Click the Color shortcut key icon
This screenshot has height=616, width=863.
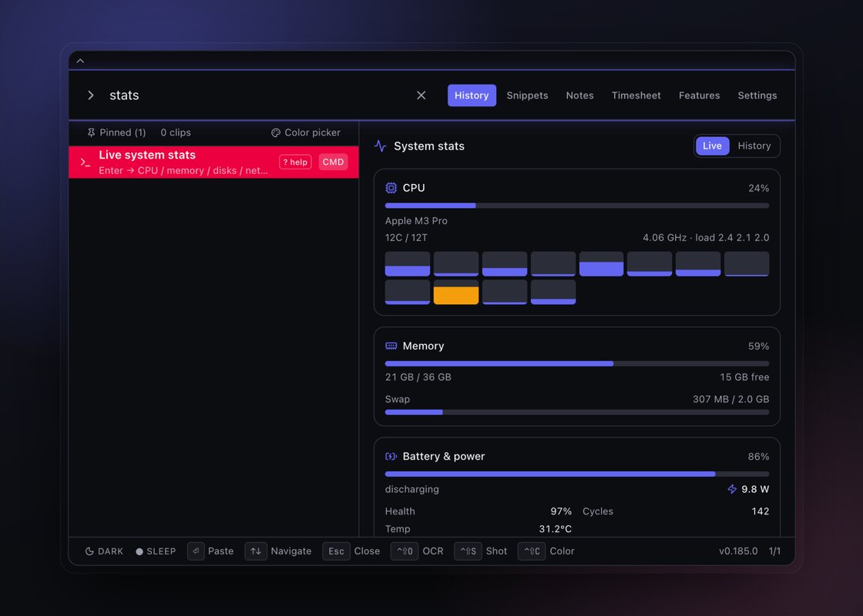click(532, 551)
